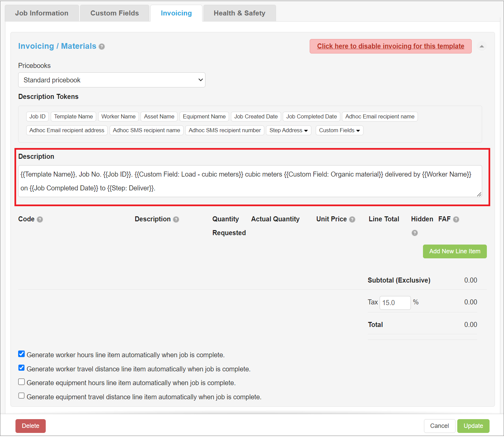Click disable invoicing for this template link
The width and height of the screenshot is (504, 442).
tap(391, 46)
